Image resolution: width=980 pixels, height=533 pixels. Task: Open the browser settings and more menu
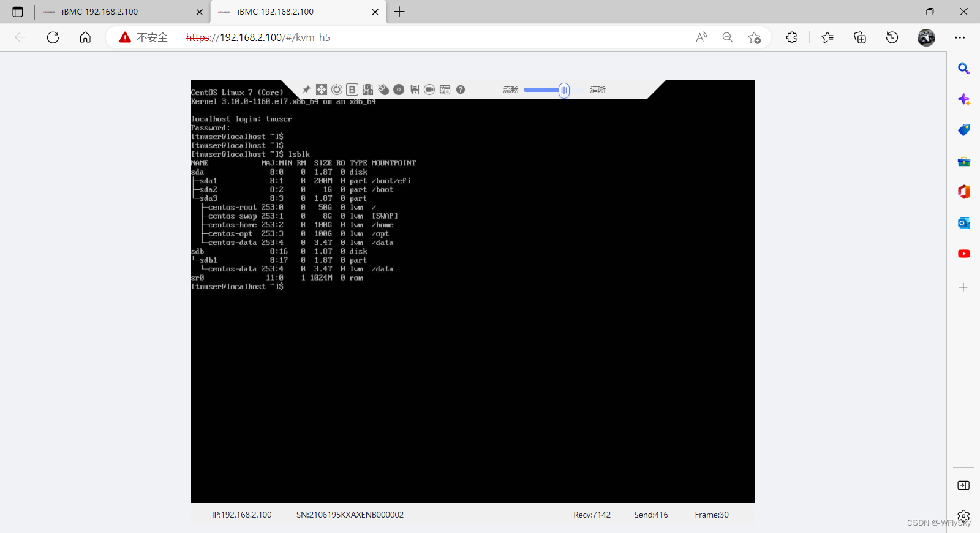click(960, 37)
